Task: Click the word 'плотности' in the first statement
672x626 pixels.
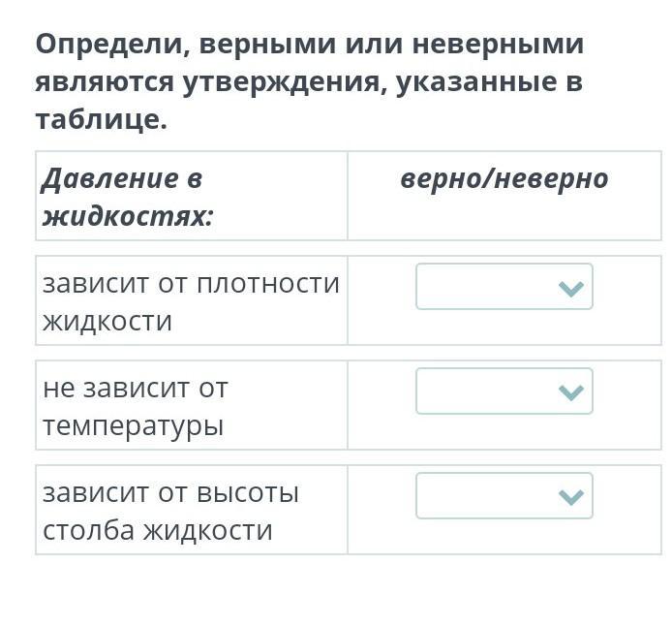Action: click(x=268, y=284)
